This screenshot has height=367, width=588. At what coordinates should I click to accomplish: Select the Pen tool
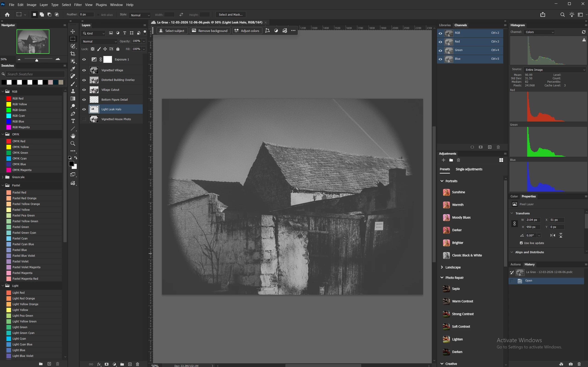point(73,114)
